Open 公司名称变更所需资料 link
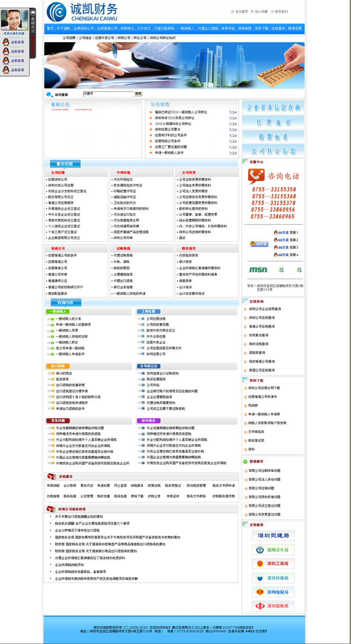The image size is (351, 644). [x=195, y=179]
